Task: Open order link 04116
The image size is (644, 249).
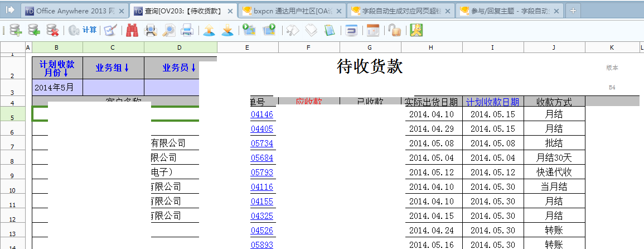Action: point(262,187)
